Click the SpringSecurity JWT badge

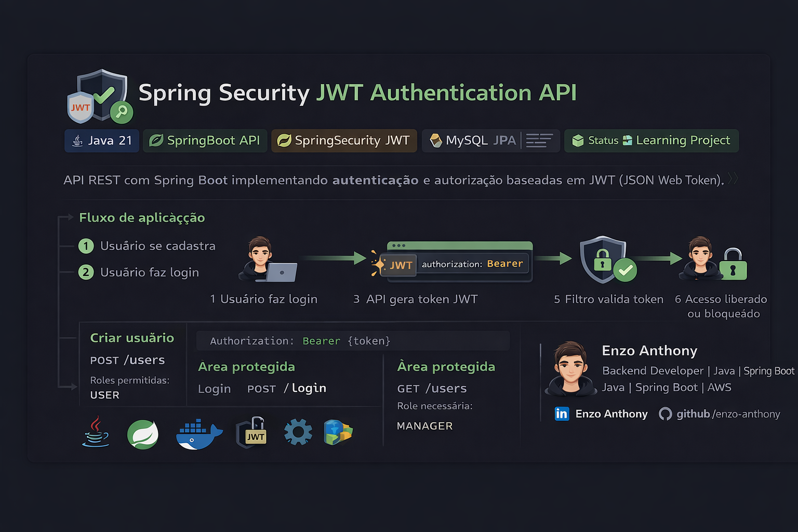344,141
